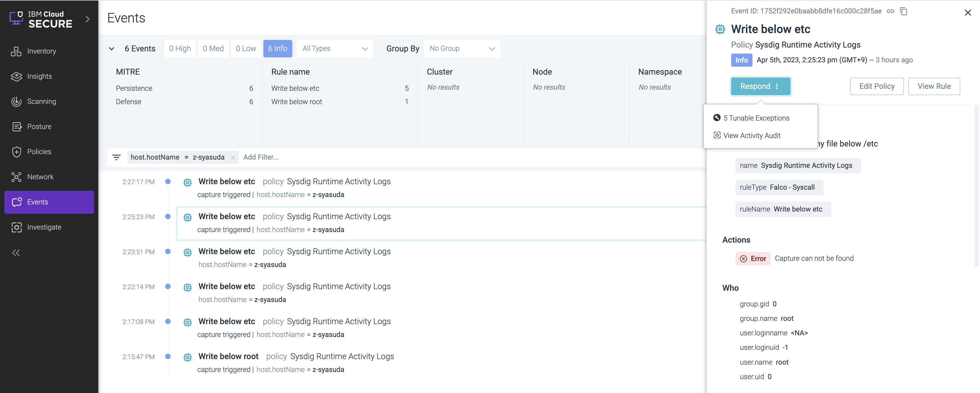The height and width of the screenshot is (393, 980).
Task: Open the Posture page
Action: [39, 127]
